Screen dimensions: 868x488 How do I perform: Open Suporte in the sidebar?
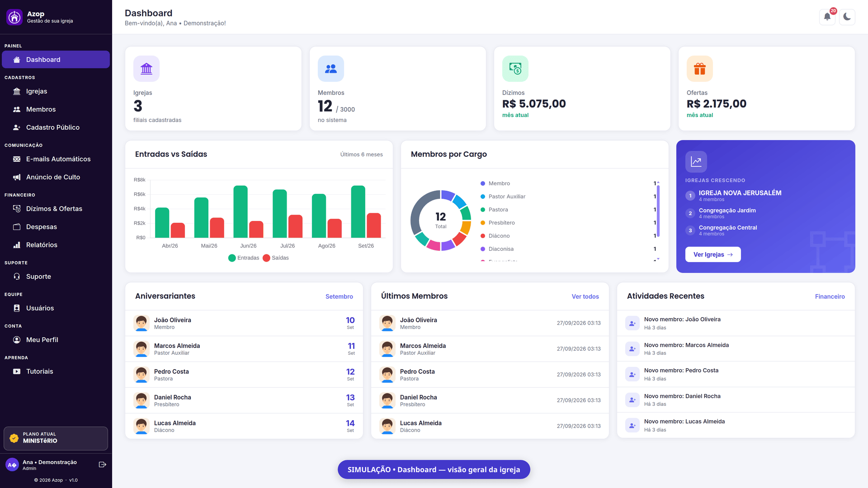56,277
